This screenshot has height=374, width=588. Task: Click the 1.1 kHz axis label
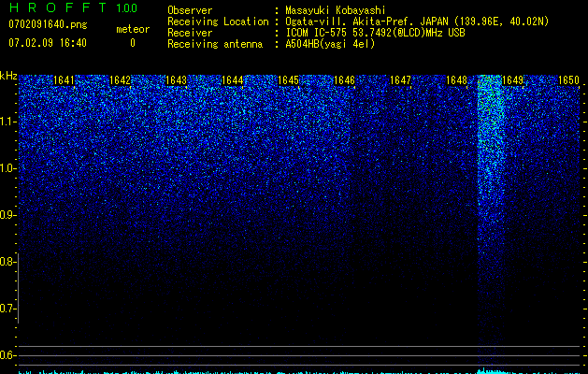8,122
